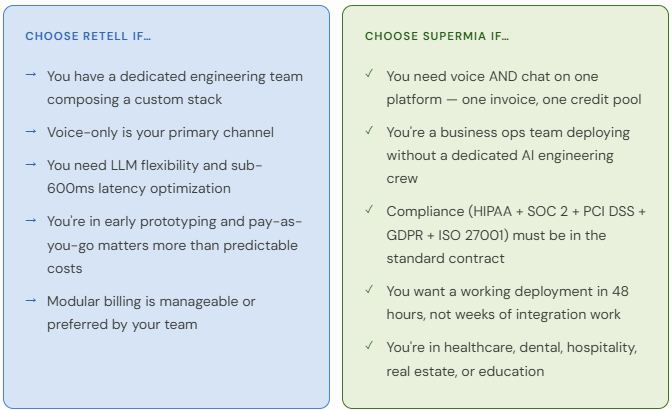Click the arrow beside LLM flexibility item
The image size is (672, 410).
[x=31, y=164]
